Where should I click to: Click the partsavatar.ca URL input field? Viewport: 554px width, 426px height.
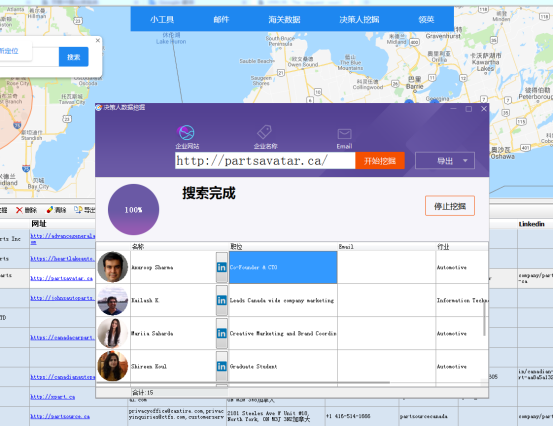point(265,161)
